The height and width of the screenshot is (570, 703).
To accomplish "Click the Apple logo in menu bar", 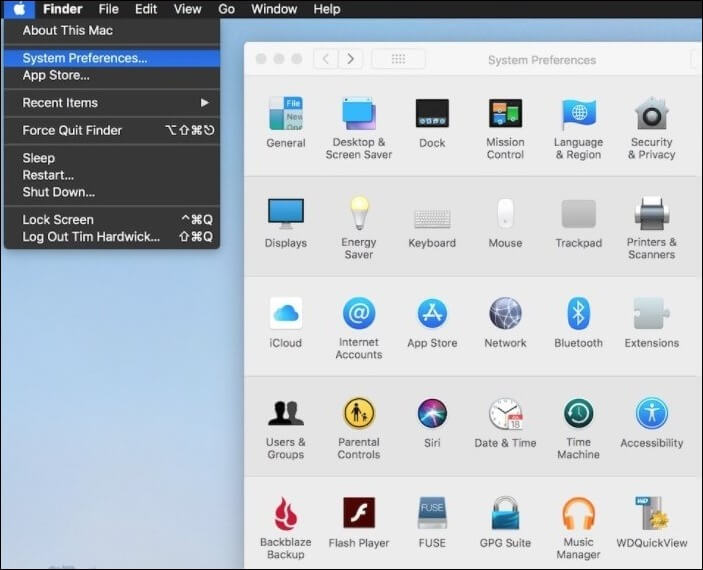I will point(19,9).
